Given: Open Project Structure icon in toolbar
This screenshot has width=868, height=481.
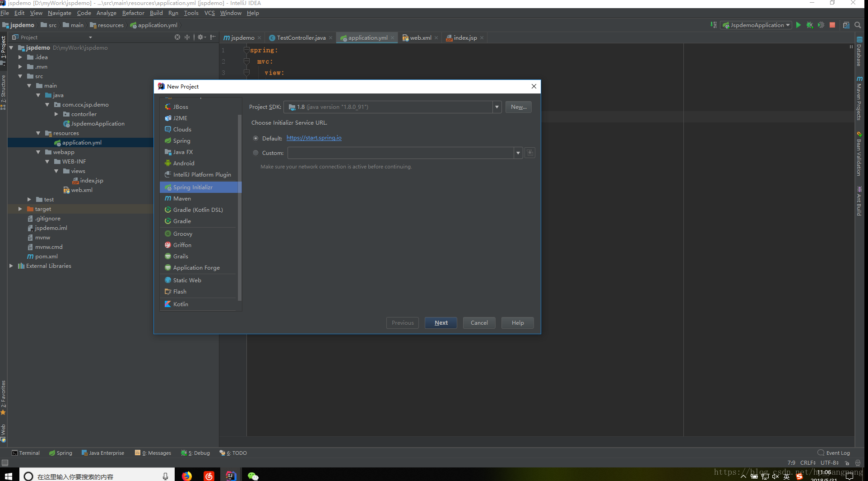Looking at the screenshot, I should (846, 25).
